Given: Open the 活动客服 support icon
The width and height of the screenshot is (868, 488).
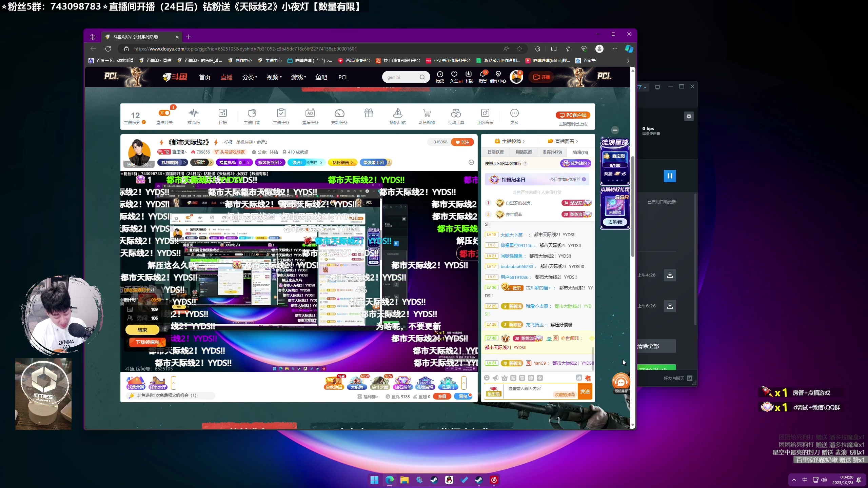Looking at the screenshot, I should point(621,383).
